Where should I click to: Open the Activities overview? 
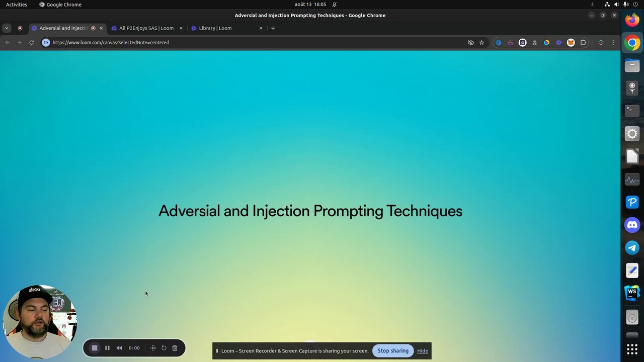point(17,5)
